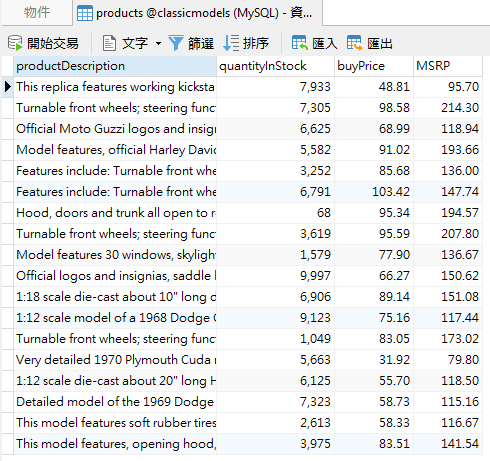Click the 匯出 export button label
This screenshot has height=461, width=490.
[x=380, y=43]
